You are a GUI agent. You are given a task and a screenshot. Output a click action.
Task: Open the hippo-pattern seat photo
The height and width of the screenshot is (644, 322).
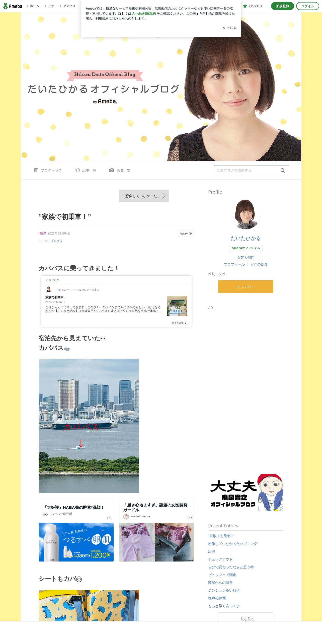(x=89, y=605)
